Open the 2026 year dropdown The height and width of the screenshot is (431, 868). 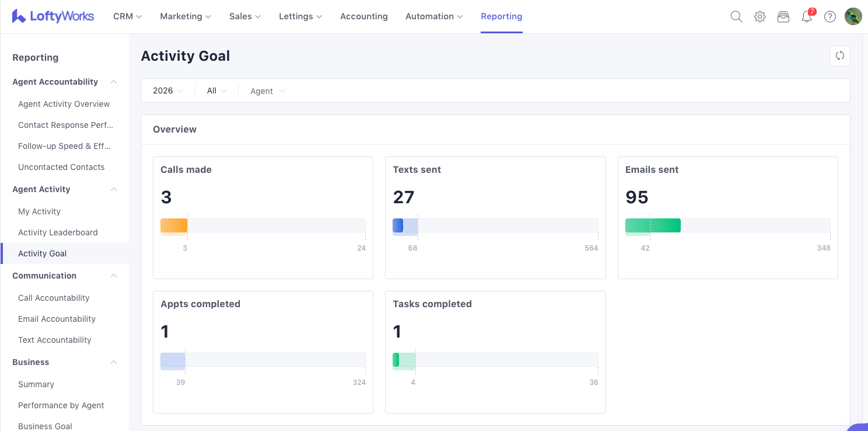[x=168, y=91]
